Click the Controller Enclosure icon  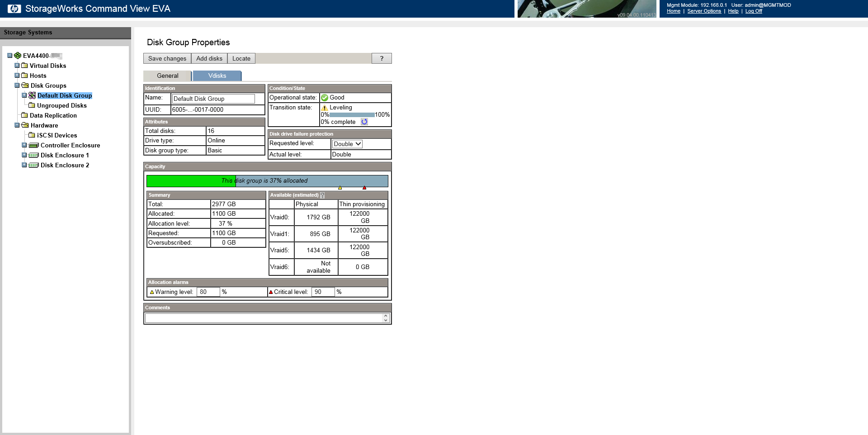33,145
